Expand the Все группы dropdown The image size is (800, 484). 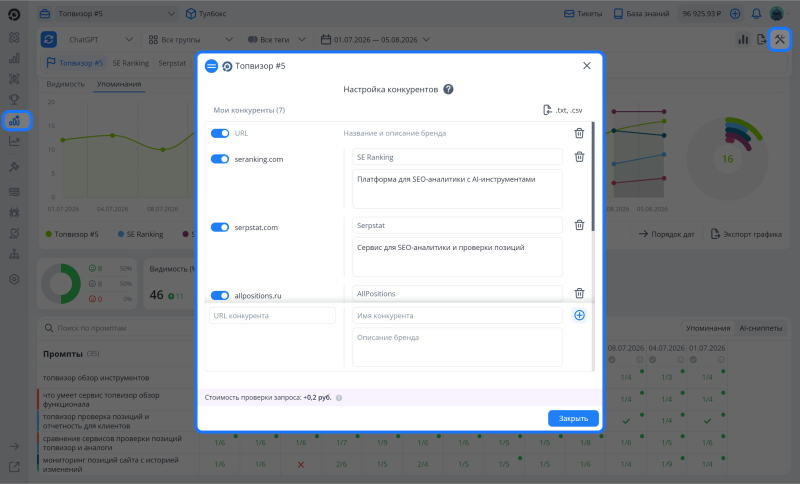(190, 39)
